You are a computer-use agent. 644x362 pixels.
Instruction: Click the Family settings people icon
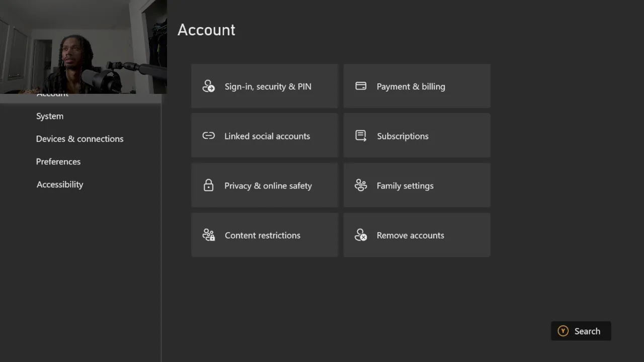(361, 186)
